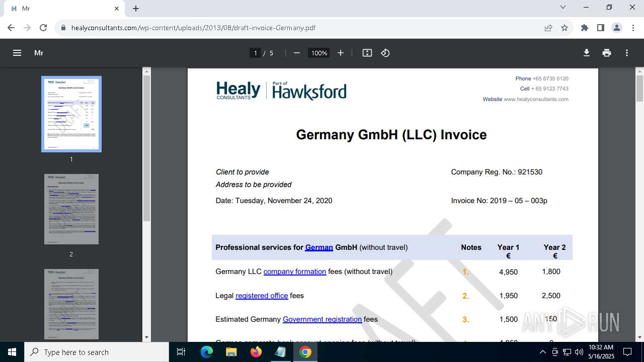Click the thumbnail panel scroll up arrow
The height and width of the screenshot is (362, 644).
(146, 71)
